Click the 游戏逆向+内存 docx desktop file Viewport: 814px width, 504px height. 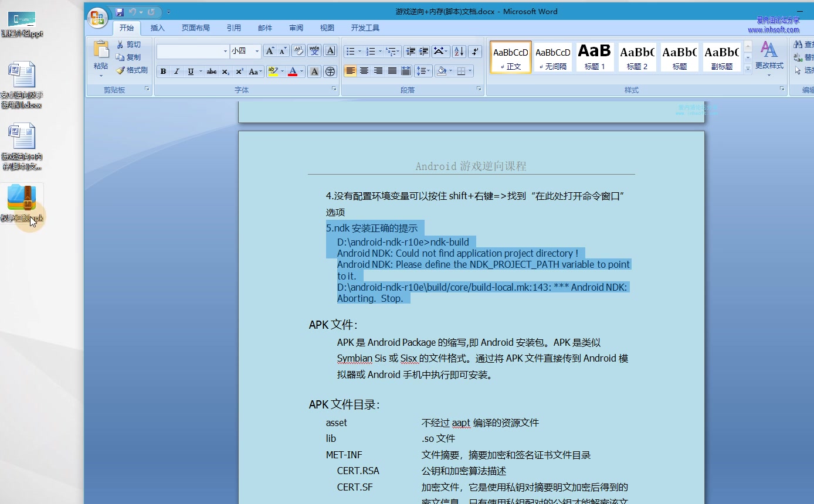tap(22, 147)
